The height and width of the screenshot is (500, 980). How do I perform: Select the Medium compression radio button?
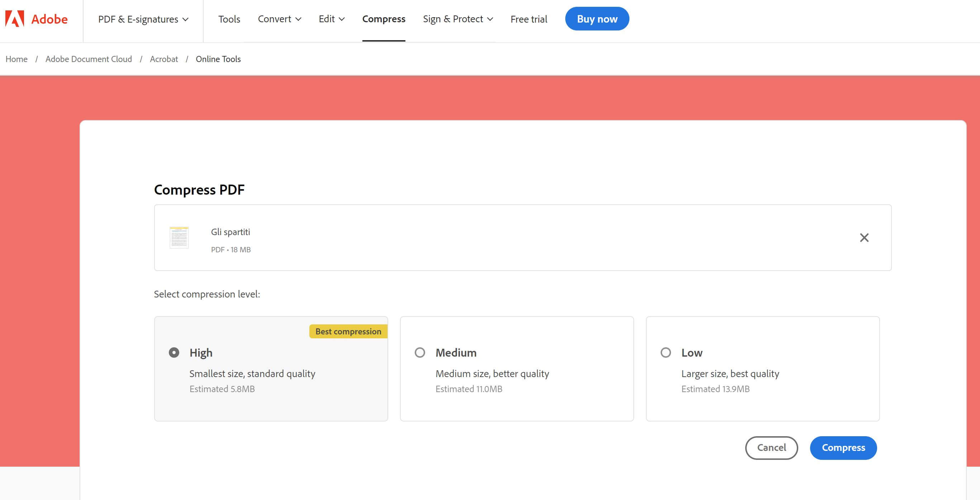(x=420, y=352)
